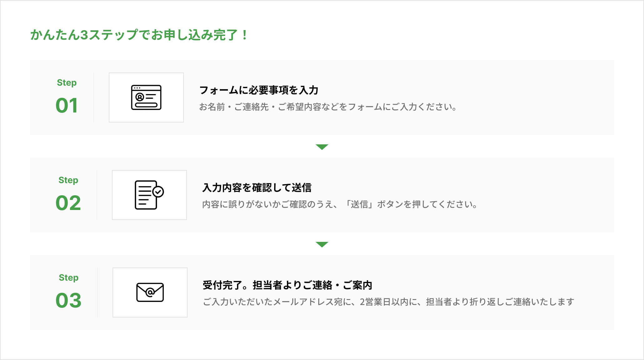Click the Step label above 02

(68, 180)
